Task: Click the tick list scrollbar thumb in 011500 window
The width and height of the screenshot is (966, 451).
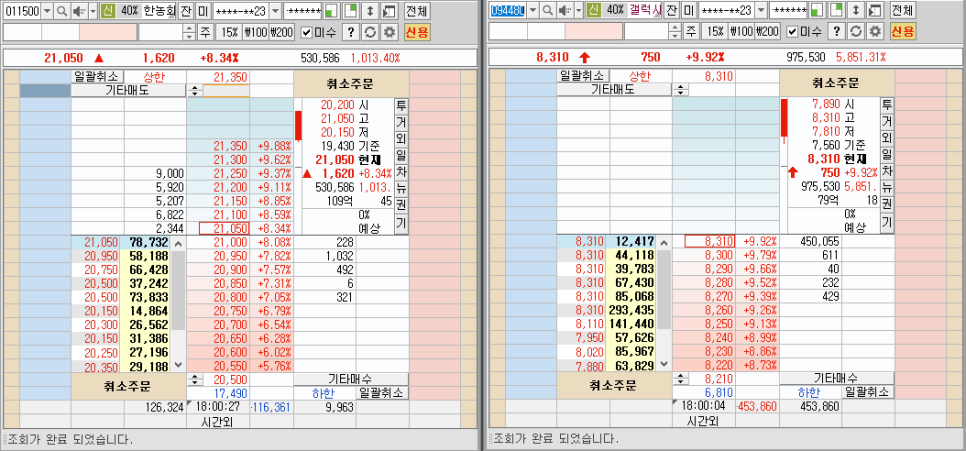Action: pos(178,291)
